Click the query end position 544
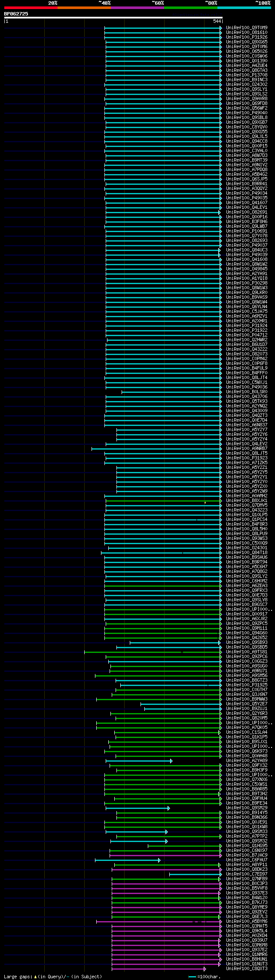This screenshot has width=275, height=980. point(217,21)
